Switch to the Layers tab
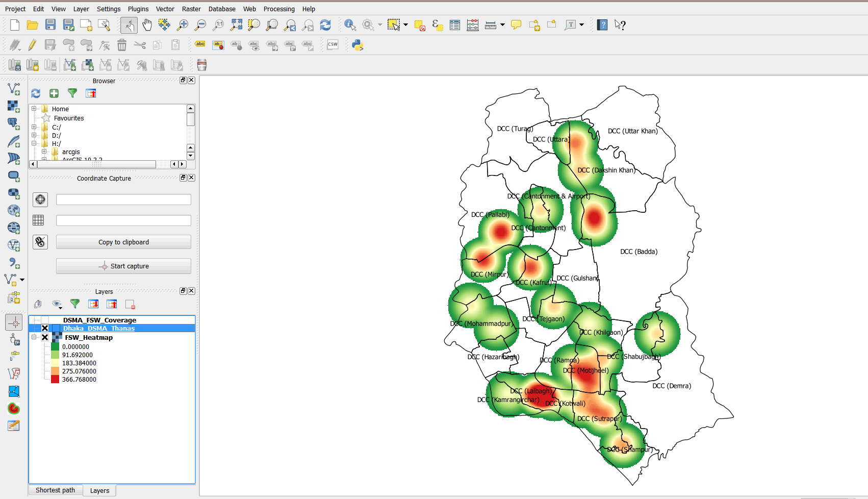The image size is (868, 499). point(99,490)
